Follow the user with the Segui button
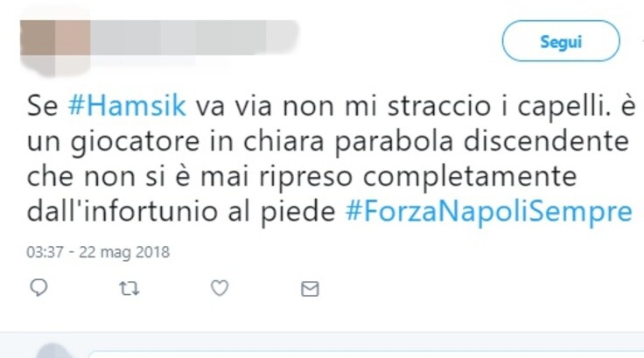 tap(561, 41)
